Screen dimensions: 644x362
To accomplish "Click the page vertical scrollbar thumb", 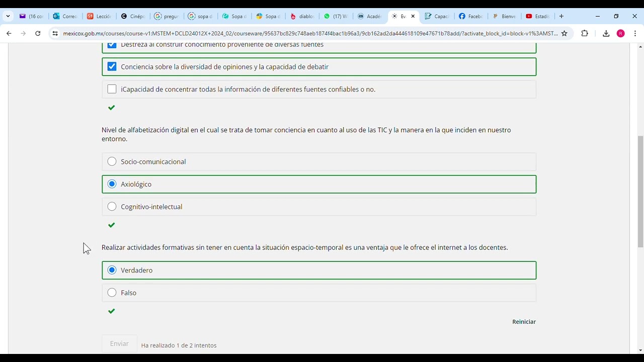I will click(x=640, y=191).
